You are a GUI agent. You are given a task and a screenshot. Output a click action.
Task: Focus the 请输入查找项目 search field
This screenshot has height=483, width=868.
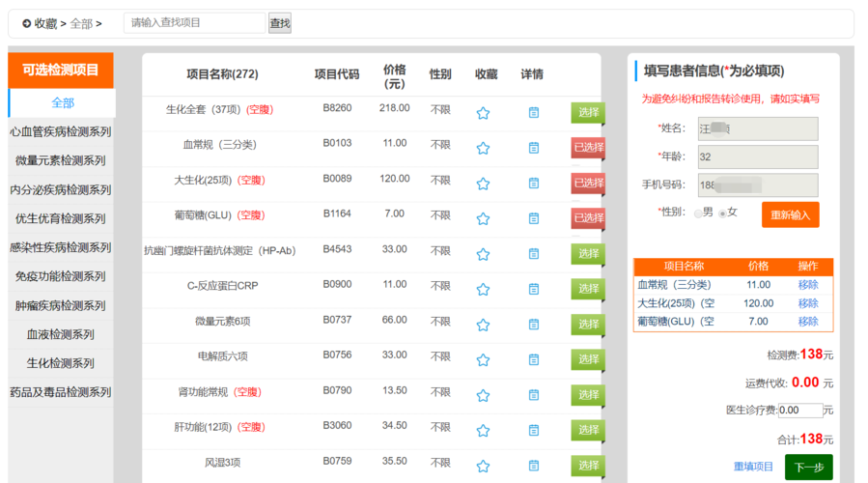pyautogui.click(x=195, y=23)
